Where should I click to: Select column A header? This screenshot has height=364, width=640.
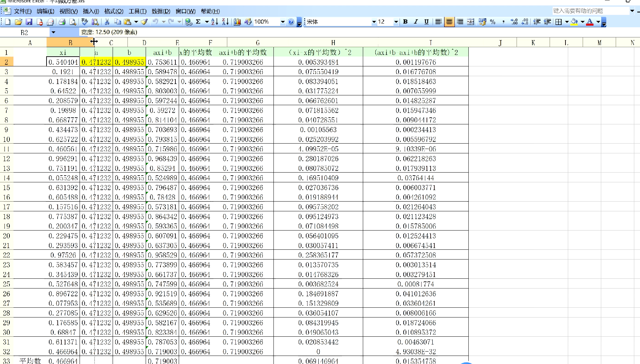coord(30,42)
